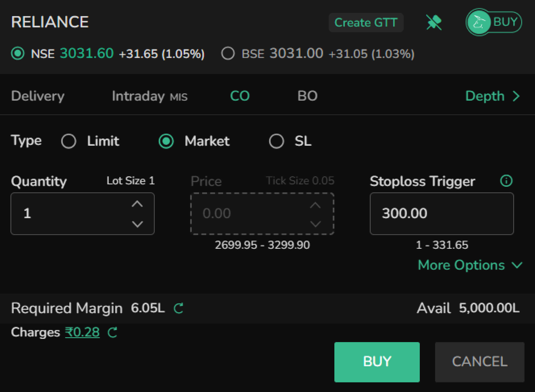This screenshot has height=392, width=535.
Task: Click the CANCEL button
Action: coord(480,362)
